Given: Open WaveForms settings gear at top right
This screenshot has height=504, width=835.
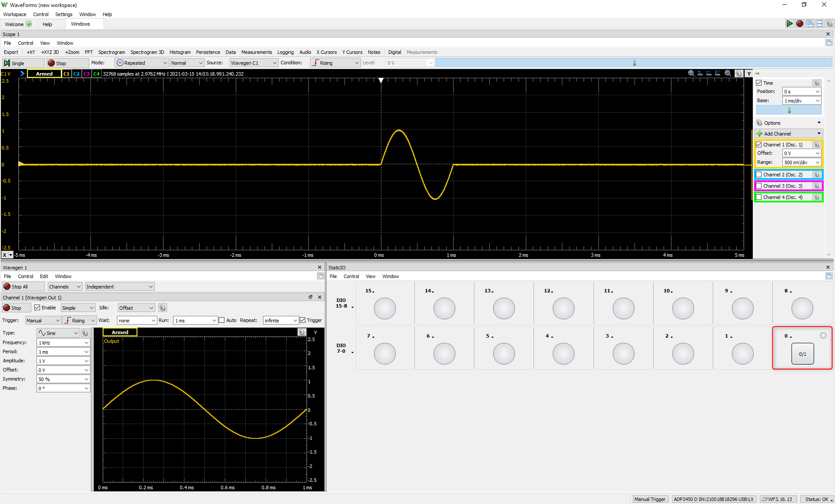Looking at the screenshot, I should coord(829,24).
